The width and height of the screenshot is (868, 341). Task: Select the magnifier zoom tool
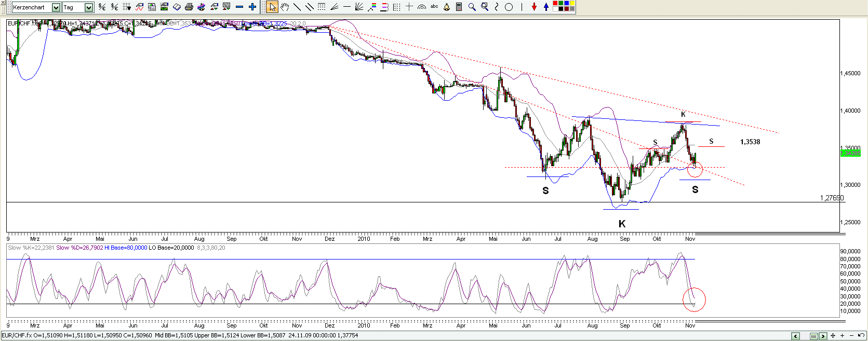tap(472, 7)
